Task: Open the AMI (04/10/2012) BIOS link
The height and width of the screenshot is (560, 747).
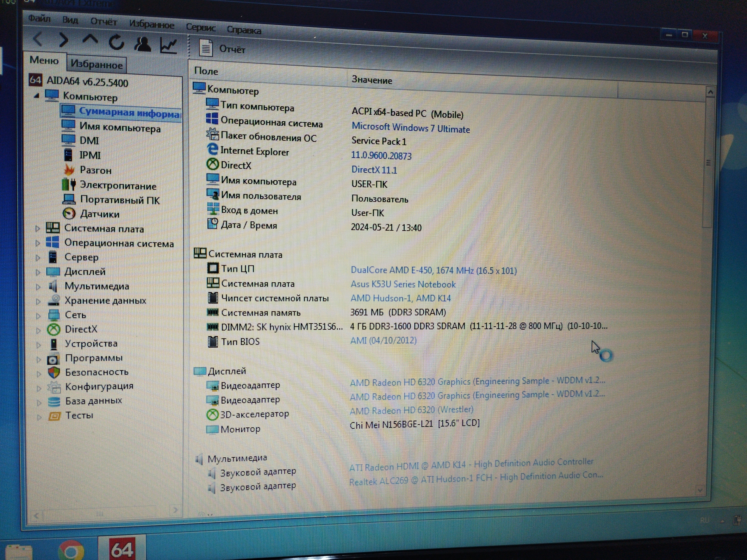Action: point(383,340)
